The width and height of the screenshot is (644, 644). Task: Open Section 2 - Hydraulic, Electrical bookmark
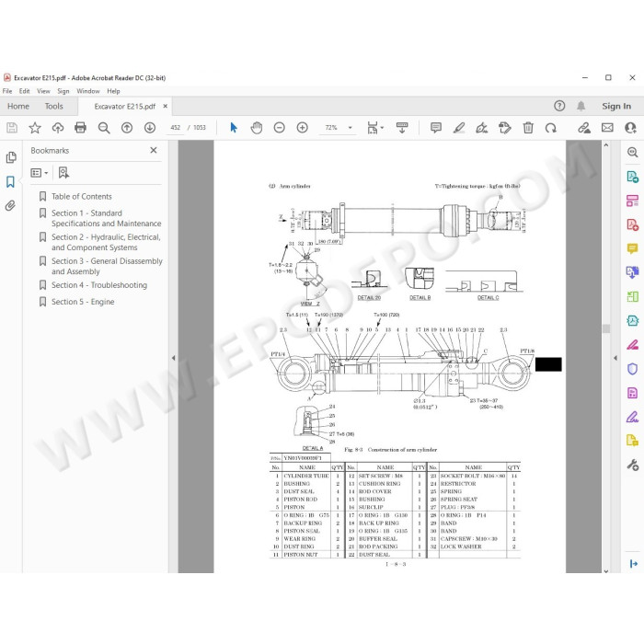(106, 242)
